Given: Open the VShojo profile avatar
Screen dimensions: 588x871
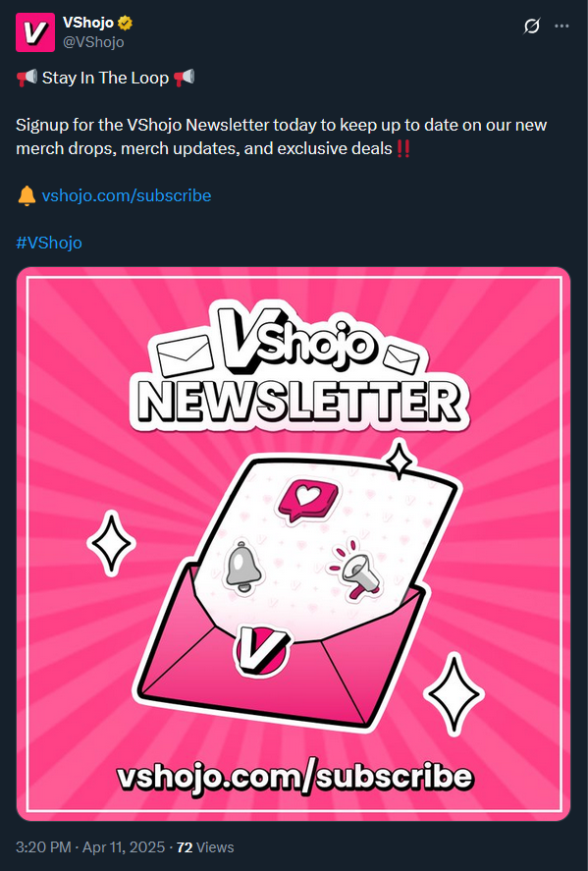Looking at the screenshot, I should (35, 32).
